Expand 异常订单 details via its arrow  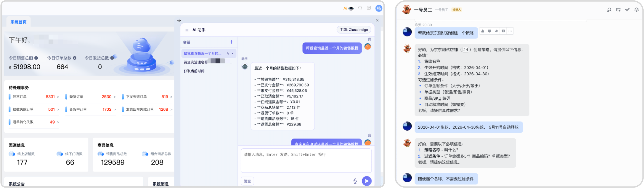58,97
